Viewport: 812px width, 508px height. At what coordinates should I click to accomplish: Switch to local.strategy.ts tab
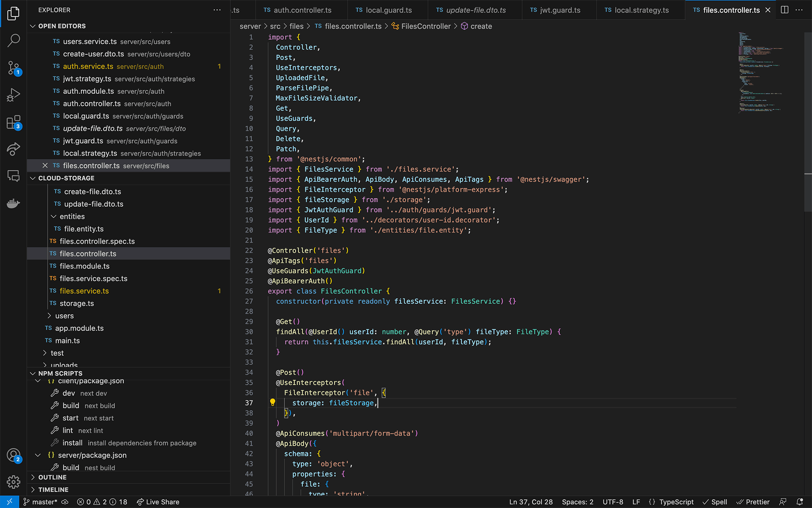(x=641, y=10)
